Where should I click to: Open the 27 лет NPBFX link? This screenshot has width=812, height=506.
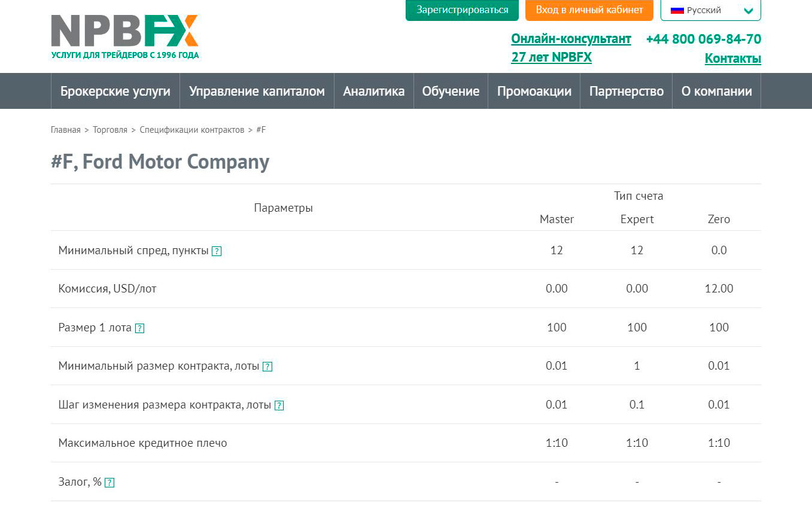(551, 57)
